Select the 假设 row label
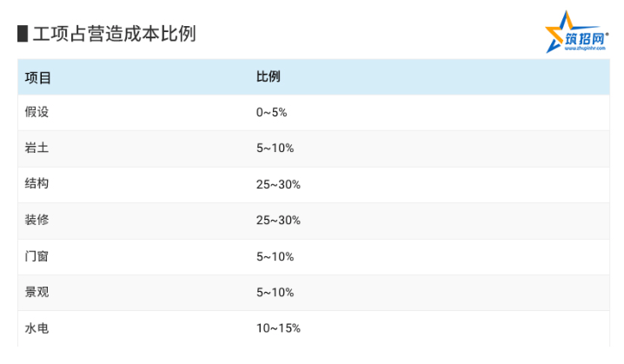 pos(37,112)
